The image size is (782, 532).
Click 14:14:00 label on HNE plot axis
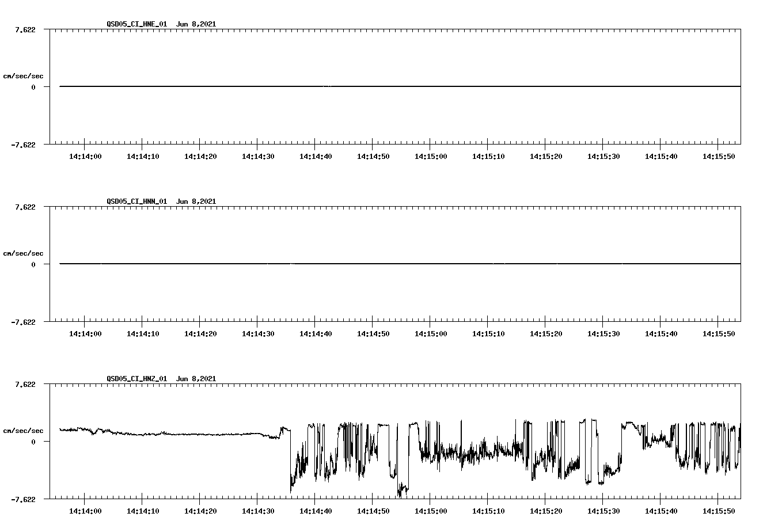[x=85, y=157]
